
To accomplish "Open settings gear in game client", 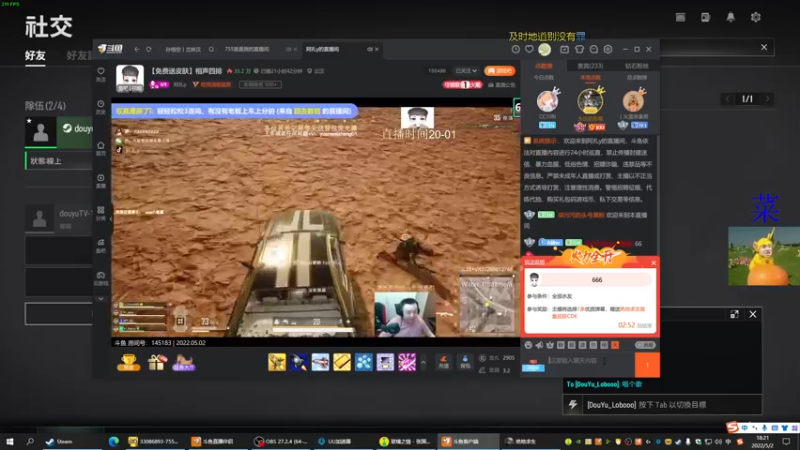I will tap(756, 17).
